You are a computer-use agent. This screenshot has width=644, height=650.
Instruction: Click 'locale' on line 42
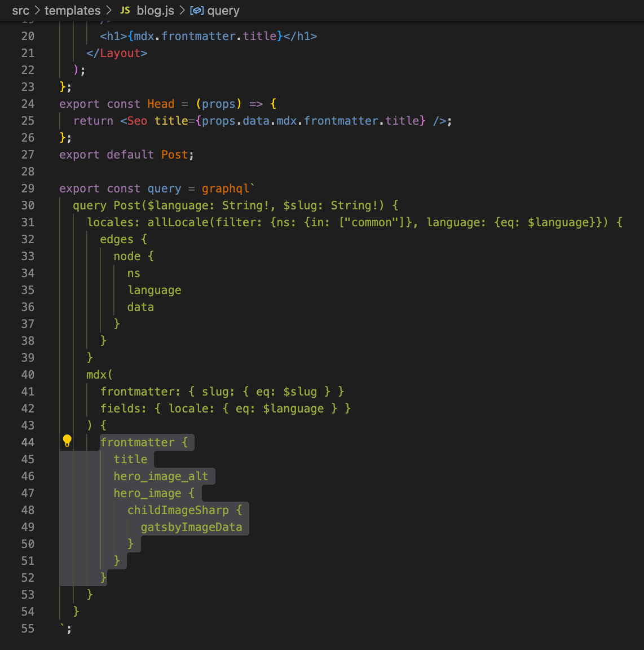(188, 409)
